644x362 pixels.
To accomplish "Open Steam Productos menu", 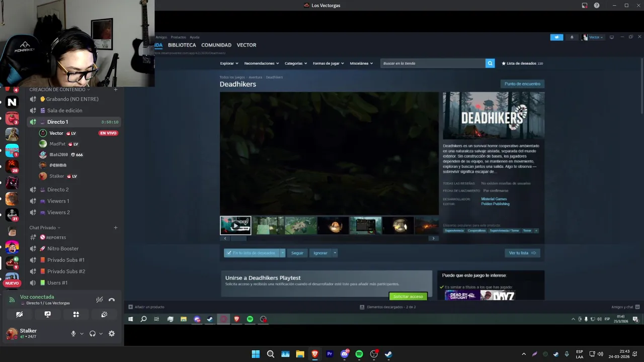I will [178, 37].
